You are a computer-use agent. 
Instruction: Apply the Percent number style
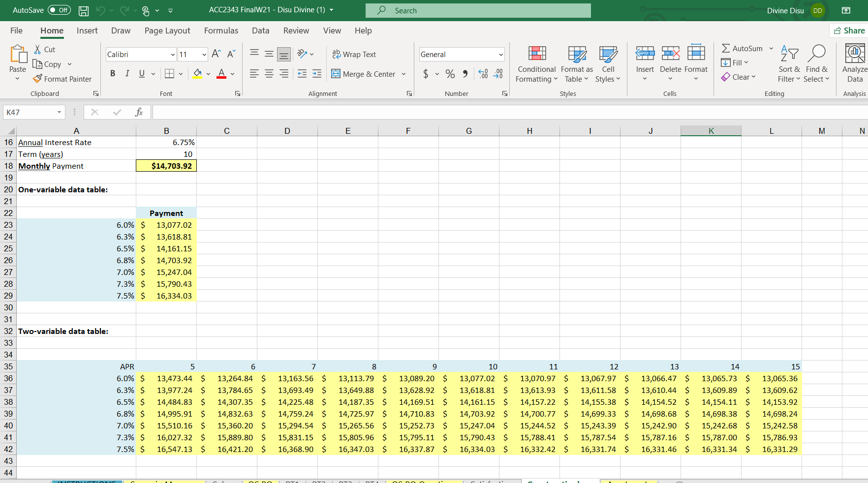450,74
